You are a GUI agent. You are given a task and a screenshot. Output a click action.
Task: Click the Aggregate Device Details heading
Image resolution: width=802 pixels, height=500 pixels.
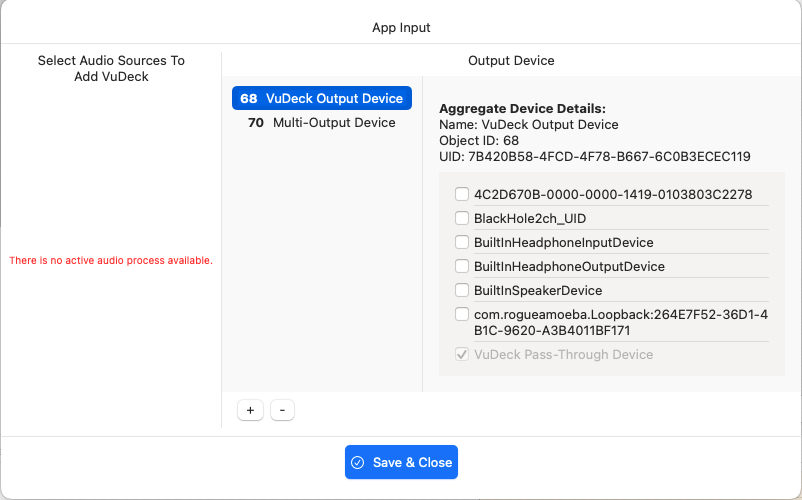tap(523, 108)
